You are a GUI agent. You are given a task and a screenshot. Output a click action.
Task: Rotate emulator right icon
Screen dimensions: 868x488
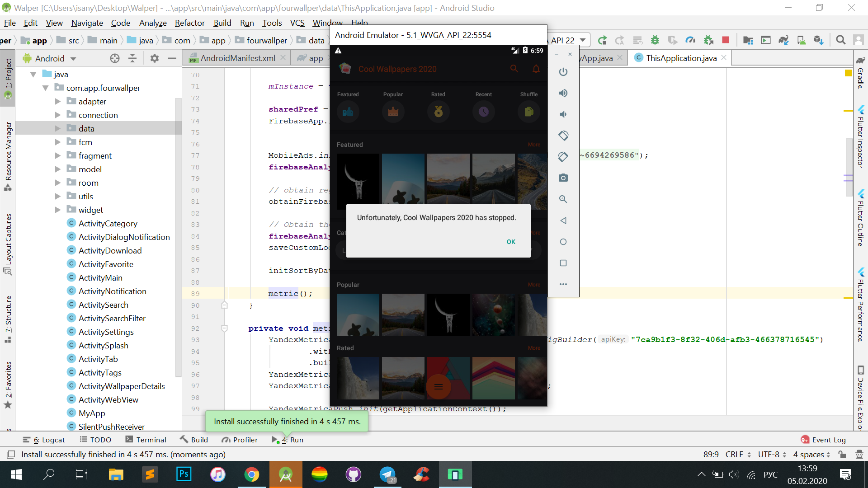tap(563, 157)
